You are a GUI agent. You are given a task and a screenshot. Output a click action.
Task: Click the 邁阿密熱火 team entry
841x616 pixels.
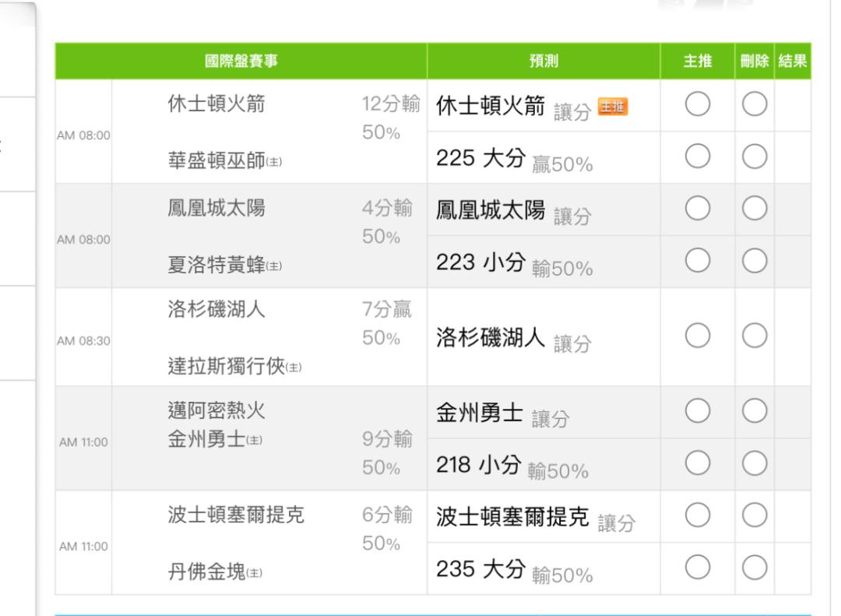216,410
